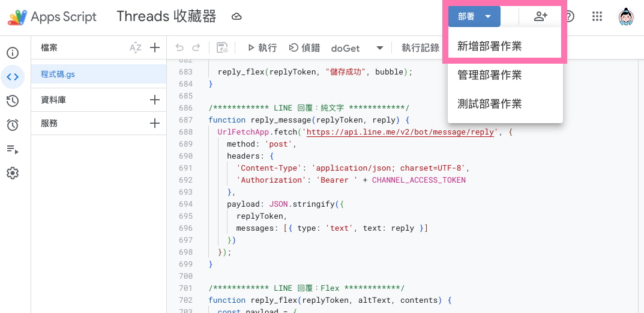The height and width of the screenshot is (313, 644).
Task: Choose 新增部署作業 from the deploy menu
Action: (489, 46)
